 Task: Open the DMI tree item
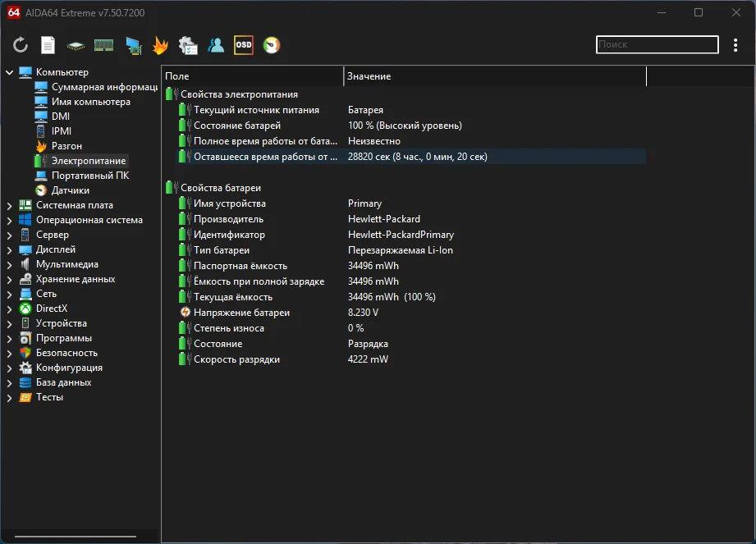pyautogui.click(x=60, y=117)
